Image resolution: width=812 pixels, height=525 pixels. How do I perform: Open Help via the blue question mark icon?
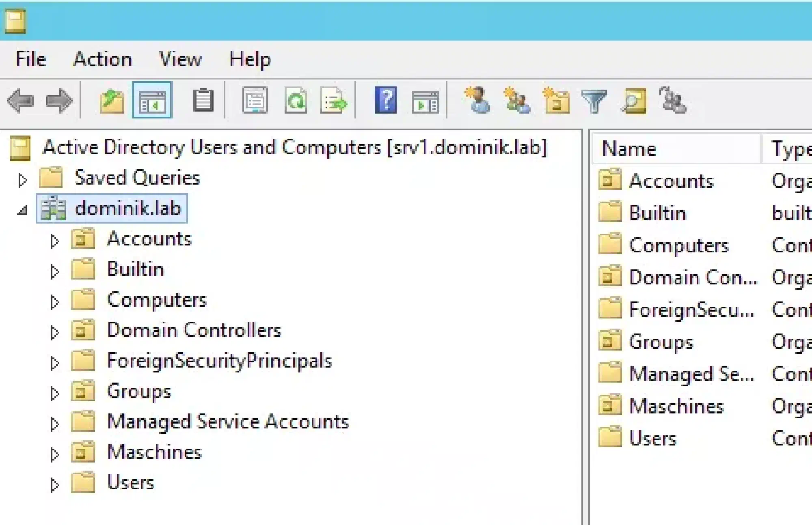(x=385, y=100)
